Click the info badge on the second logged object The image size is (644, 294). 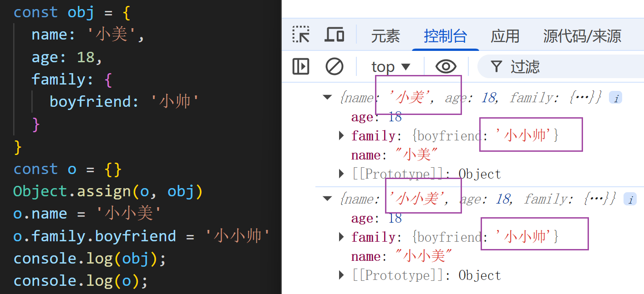630,199
